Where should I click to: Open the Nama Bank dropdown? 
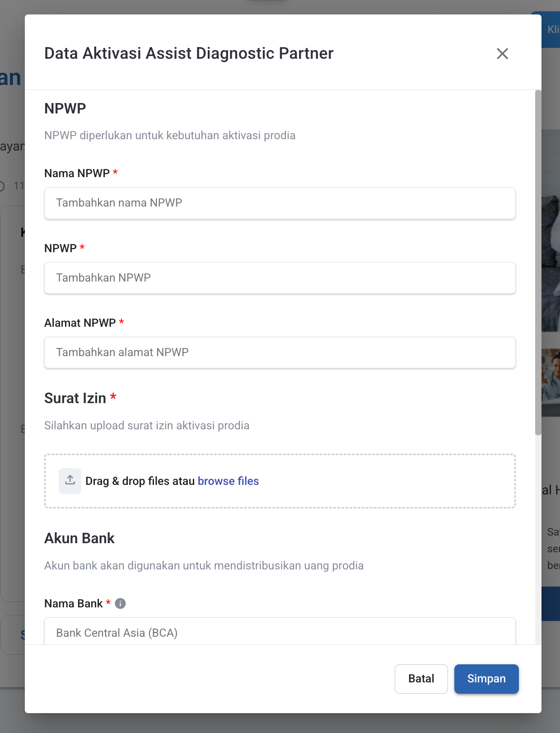pyautogui.click(x=280, y=632)
